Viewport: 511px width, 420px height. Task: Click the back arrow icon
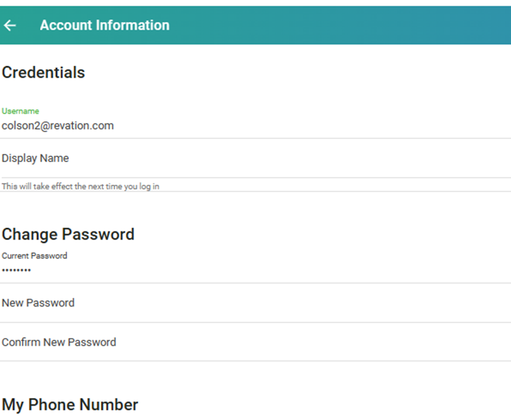[10, 25]
